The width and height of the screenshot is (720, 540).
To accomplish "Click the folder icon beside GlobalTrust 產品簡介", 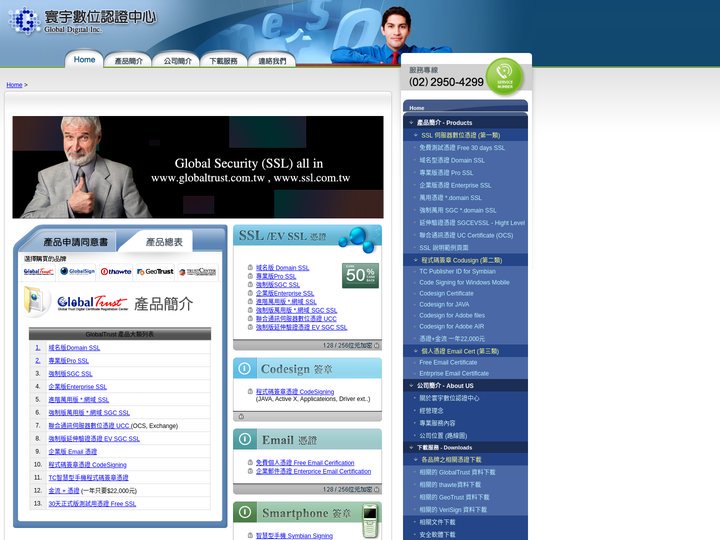I will [x=36, y=301].
